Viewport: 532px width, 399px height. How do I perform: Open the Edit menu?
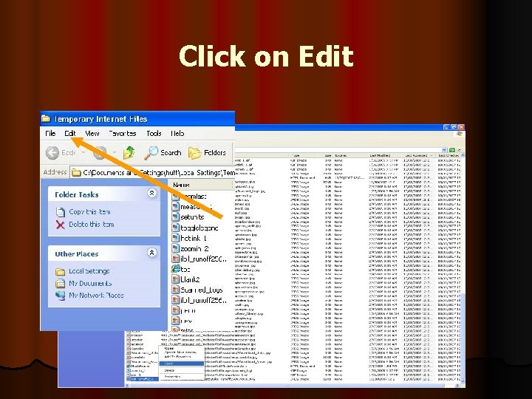70,133
